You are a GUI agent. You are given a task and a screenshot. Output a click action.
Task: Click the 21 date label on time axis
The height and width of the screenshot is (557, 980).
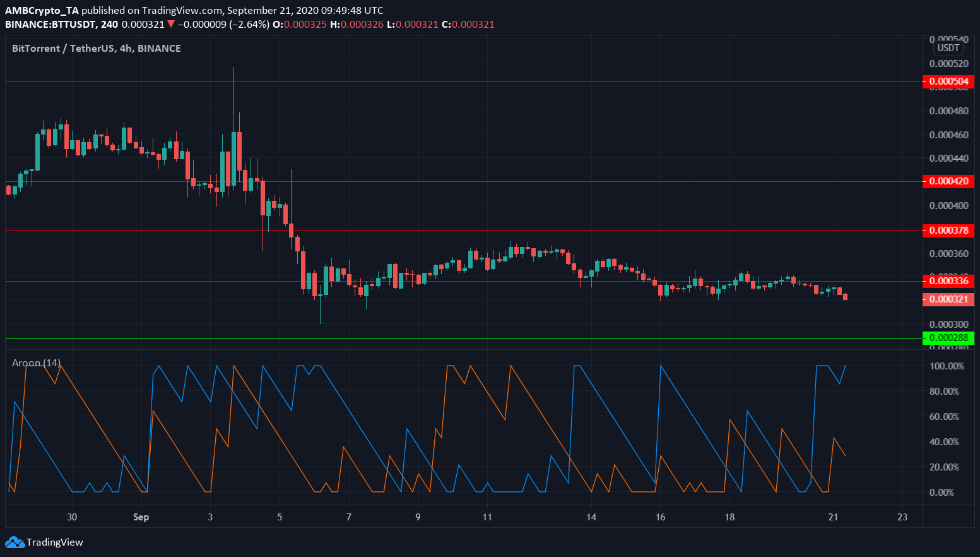pos(833,517)
